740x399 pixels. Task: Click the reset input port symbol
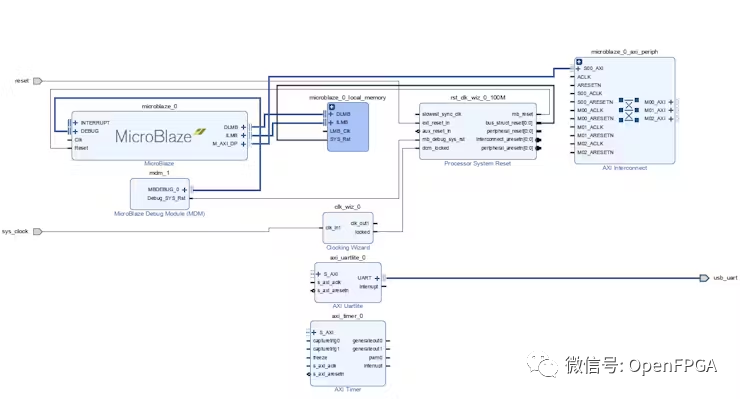pyautogui.click(x=37, y=81)
